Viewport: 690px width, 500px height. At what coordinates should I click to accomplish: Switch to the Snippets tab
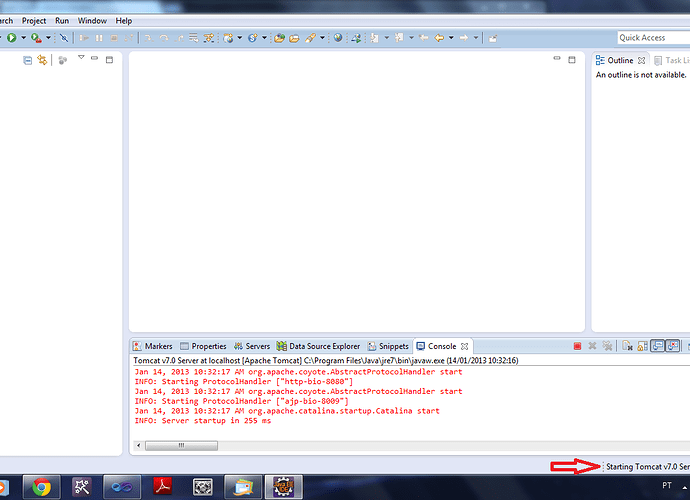[388, 346]
